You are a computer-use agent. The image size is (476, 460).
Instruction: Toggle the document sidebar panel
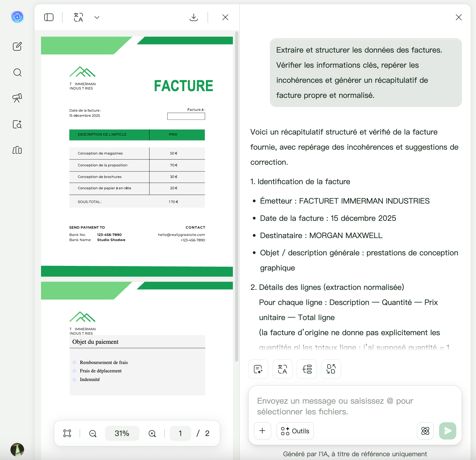[x=49, y=17]
